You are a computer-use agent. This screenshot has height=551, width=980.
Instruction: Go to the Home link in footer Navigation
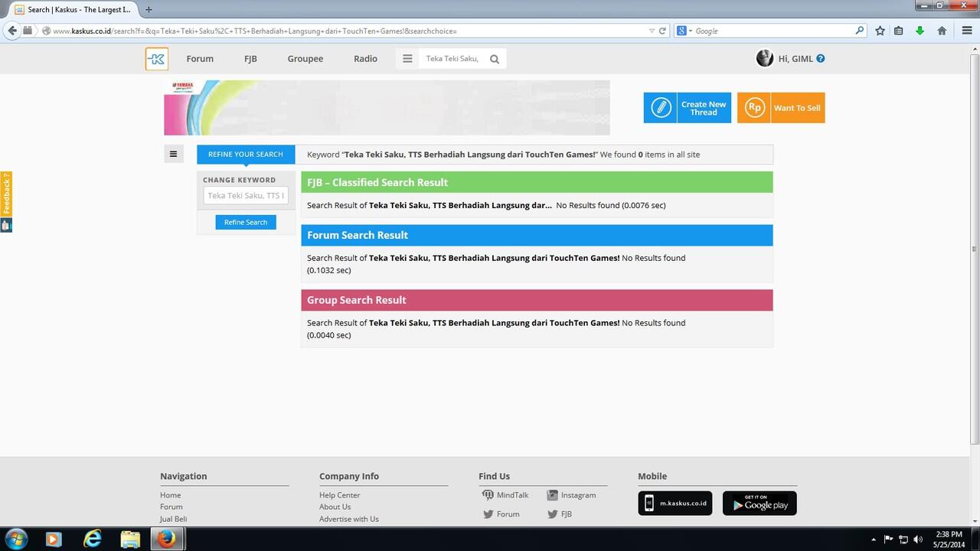[x=170, y=495]
